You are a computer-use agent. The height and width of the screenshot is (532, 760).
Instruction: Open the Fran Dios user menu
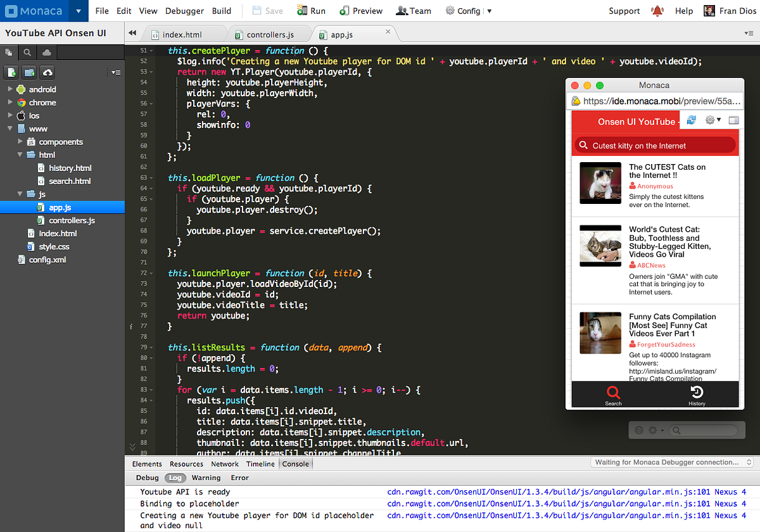point(730,11)
